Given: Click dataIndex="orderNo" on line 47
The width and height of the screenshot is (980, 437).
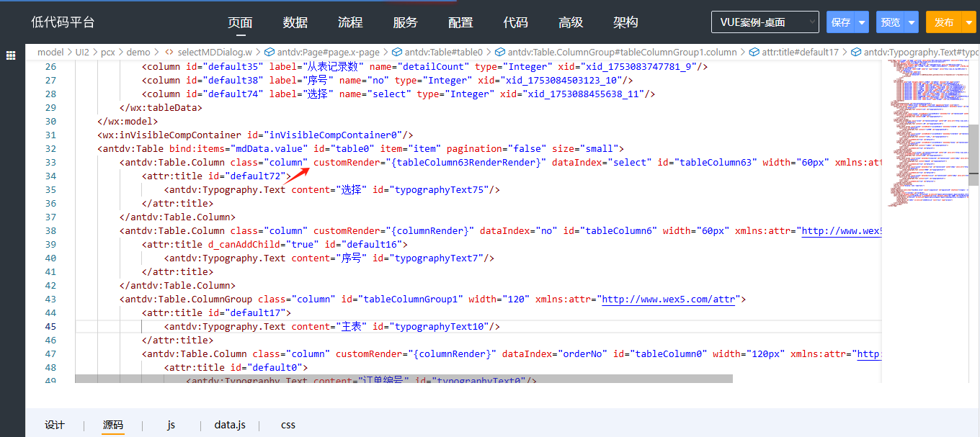Looking at the screenshot, I should coord(555,353).
